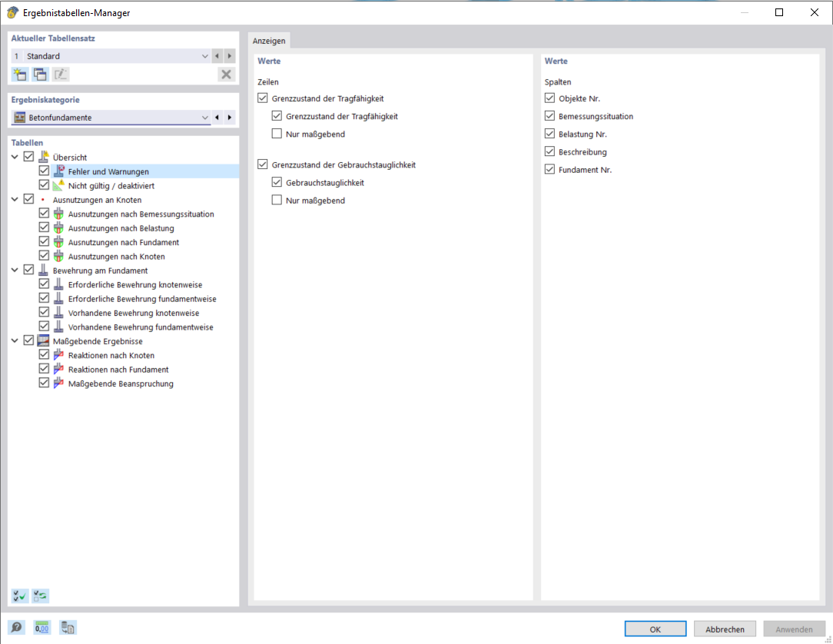Go to previous table set arrow
The image size is (833, 644).
coord(217,56)
